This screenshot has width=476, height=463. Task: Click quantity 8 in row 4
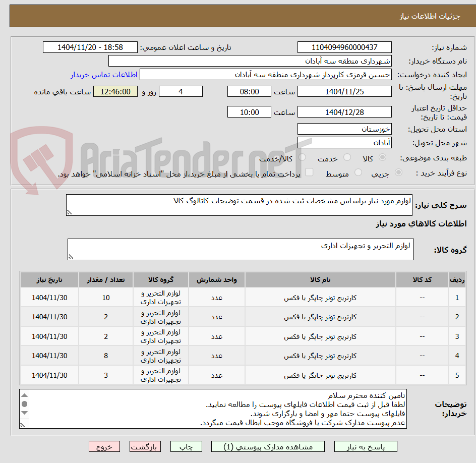(106, 356)
